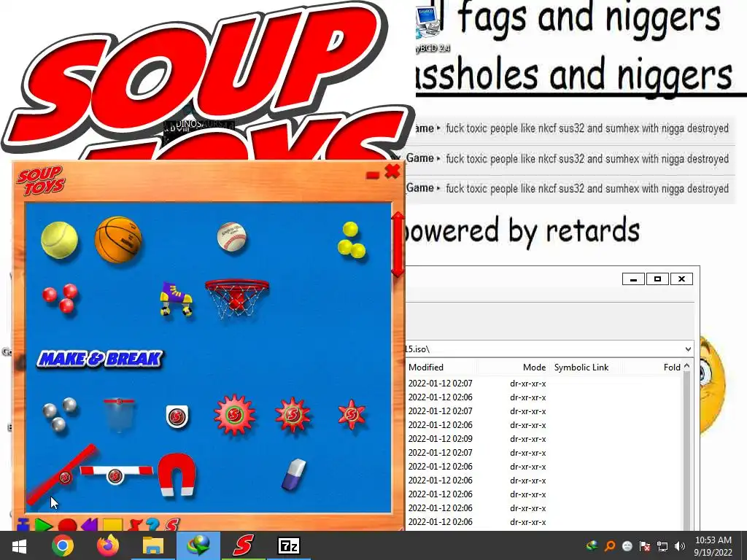Open the Action Center flag icon

point(645,546)
